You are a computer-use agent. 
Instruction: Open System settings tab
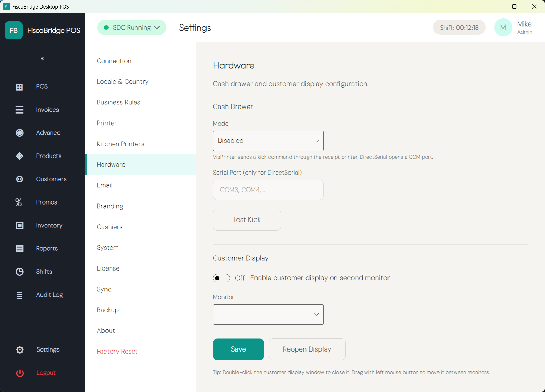pyautogui.click(x=141, y=248)
